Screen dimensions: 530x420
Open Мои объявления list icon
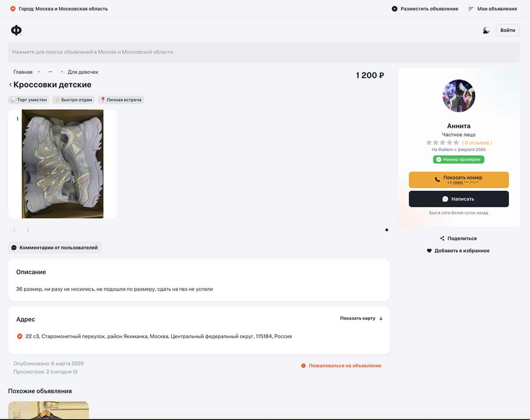click(471, 9)
